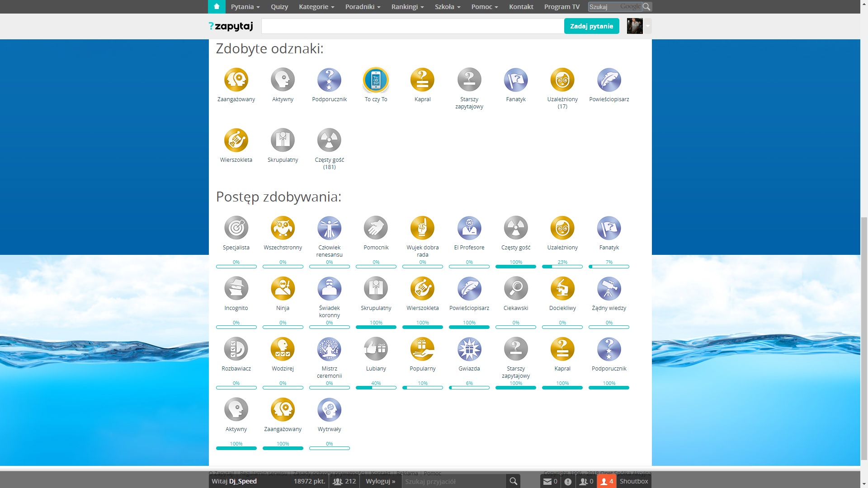The image size is (868, 488).
Task: Select the To czy To badge
Action: click(x=376, y=80)
